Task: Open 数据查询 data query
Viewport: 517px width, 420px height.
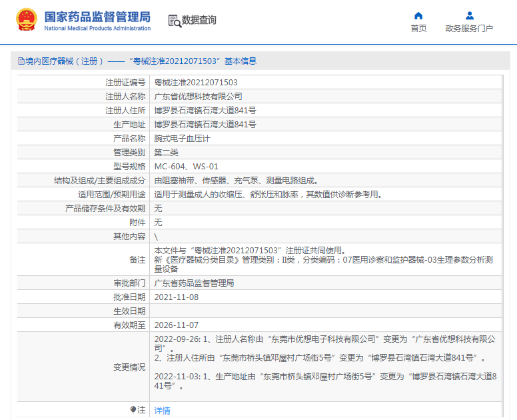Action: (x=199, y=20)
